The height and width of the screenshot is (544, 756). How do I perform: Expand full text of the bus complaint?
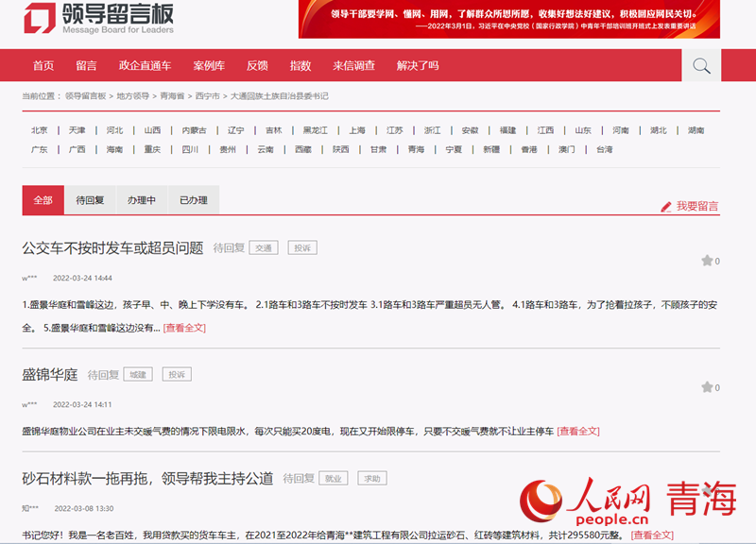click(184, 328)
